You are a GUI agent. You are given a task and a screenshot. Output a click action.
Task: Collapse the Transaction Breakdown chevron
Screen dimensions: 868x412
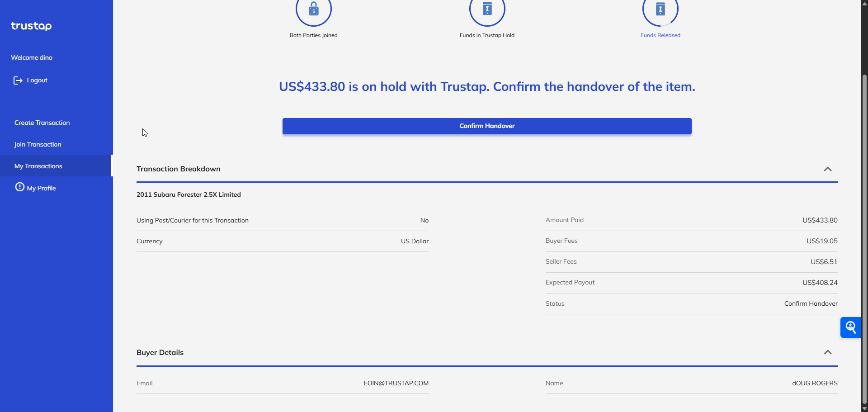point(827,169)
